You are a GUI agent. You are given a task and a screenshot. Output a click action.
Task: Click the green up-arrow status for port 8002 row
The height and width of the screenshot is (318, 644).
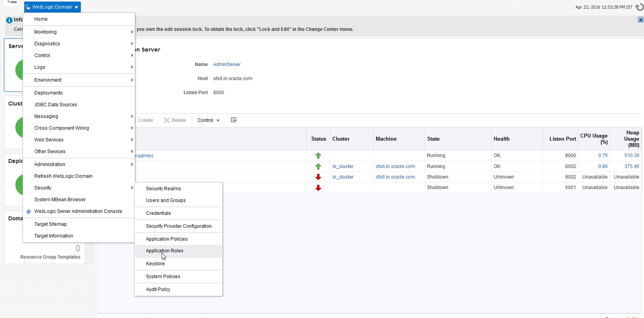click(318, 166)
